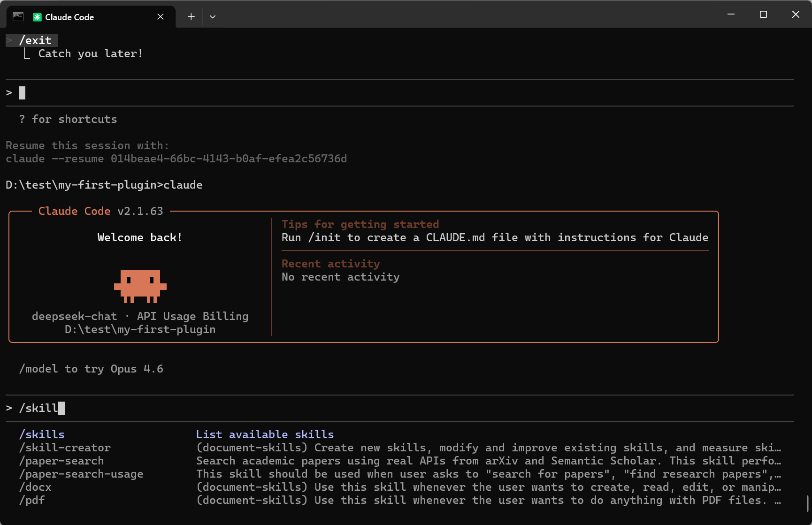This screenshot has width=812, height=525.
Task: Click the /skill prompt input line
Action: (x=400, y=408)
